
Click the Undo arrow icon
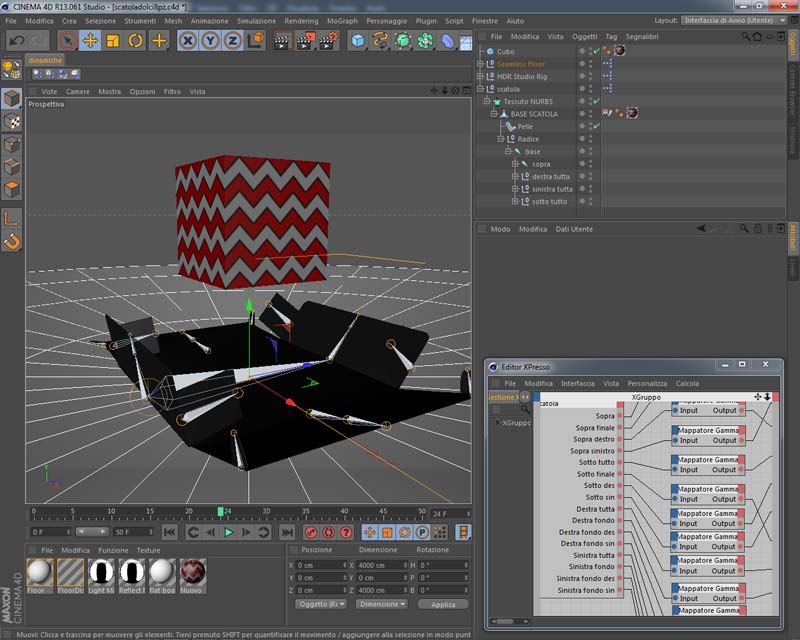tap(16, 41)
